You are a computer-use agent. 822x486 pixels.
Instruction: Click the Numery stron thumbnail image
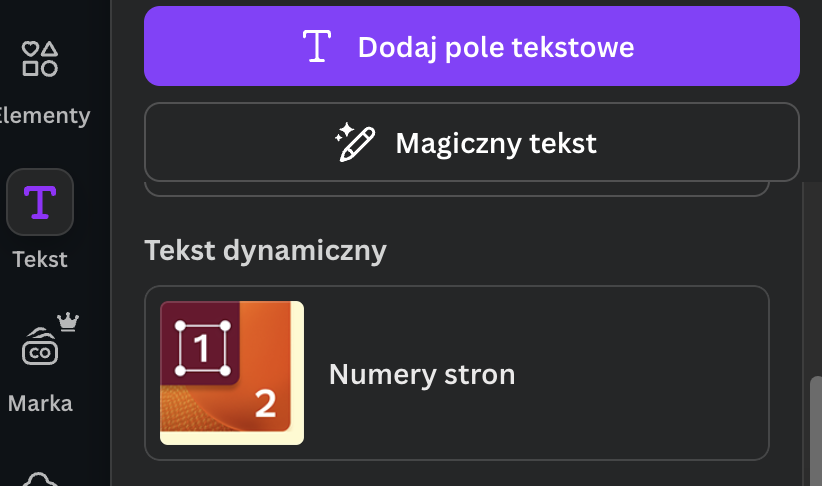(x=232, y=373)
